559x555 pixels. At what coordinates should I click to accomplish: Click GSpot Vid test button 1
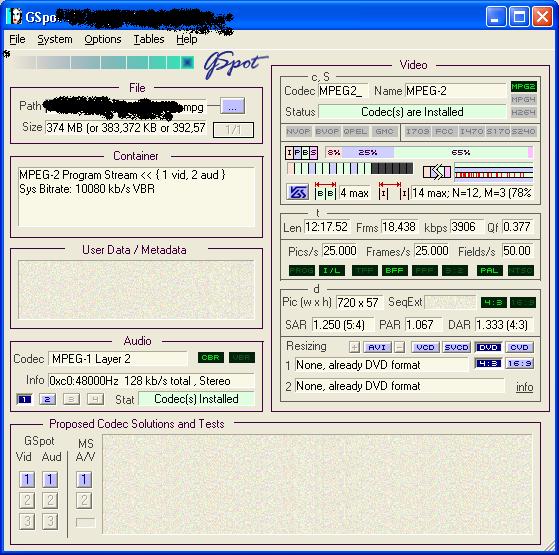(x=27, y=480)
